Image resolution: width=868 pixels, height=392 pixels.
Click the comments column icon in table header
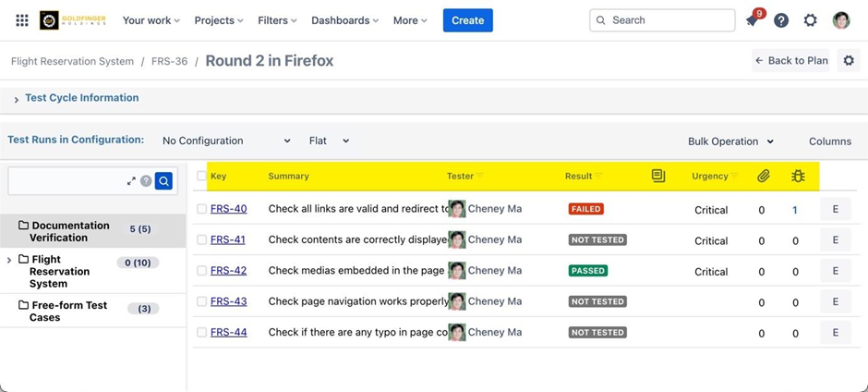658,176
